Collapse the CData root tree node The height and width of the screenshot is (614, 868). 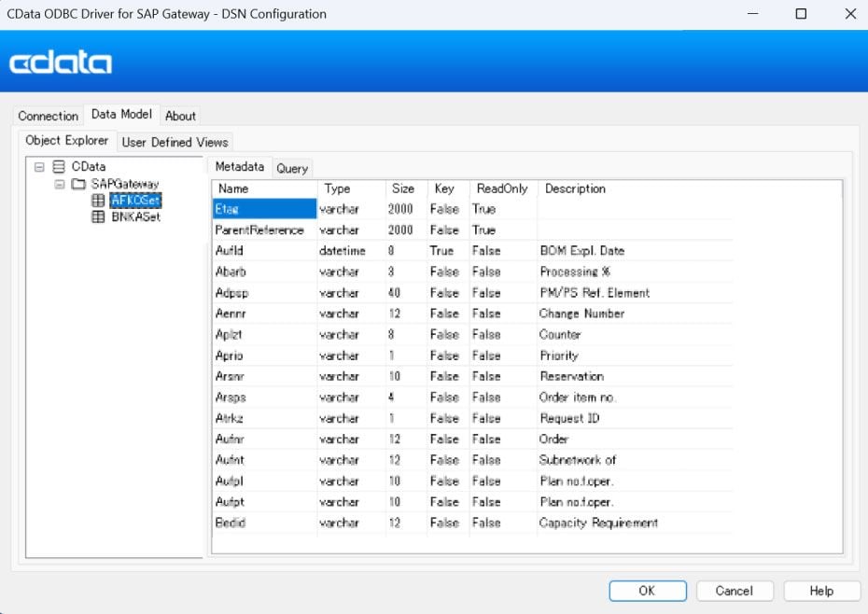click(39, 167)
